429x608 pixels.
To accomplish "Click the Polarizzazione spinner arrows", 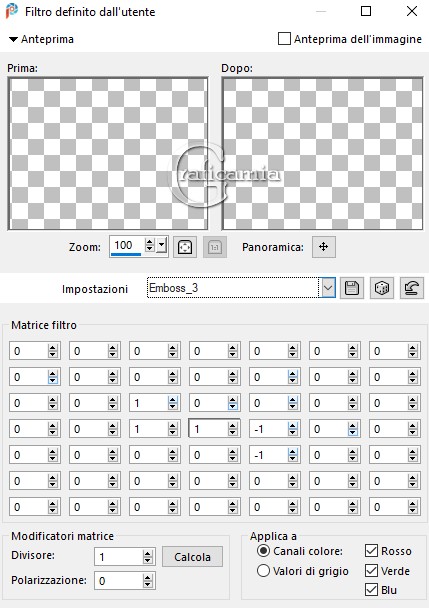I will (x=147, y=581).
